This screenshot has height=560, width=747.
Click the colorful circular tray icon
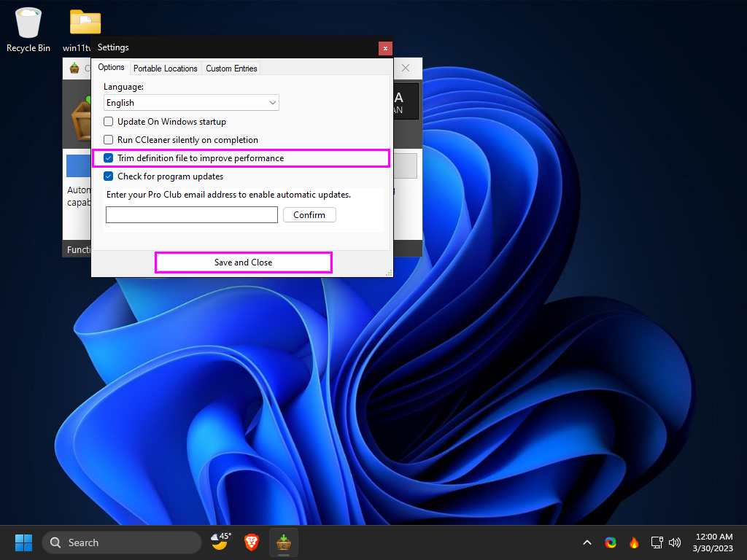pyautogui.click(x=611, y=542)
